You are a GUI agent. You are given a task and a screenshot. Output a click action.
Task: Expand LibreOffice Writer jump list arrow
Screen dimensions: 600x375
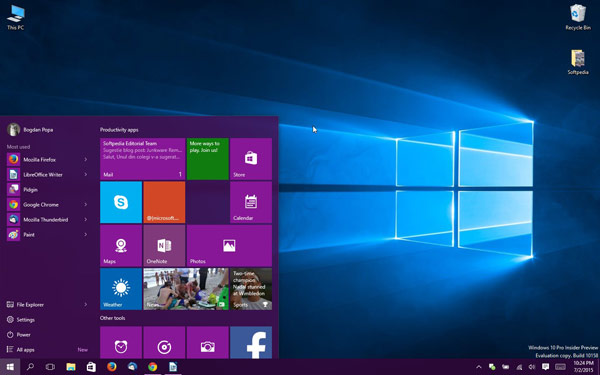(86, 174)
